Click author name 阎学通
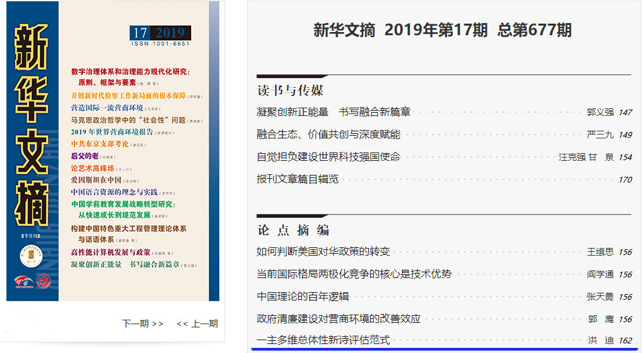 [x=600, y=274]
